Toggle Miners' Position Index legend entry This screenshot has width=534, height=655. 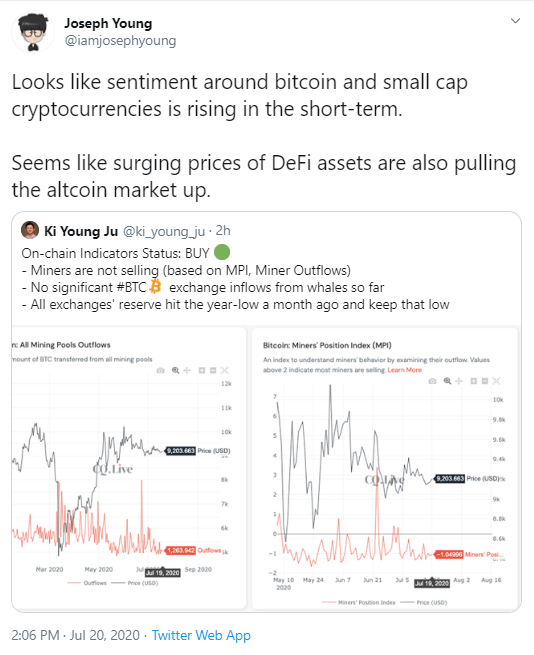click(x=359, y=602)
